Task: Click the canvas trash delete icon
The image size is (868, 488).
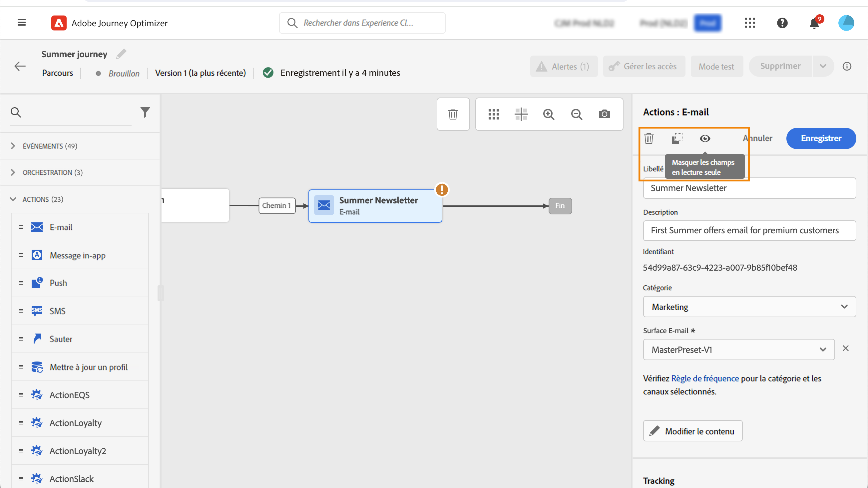Action: click(453, 114)
